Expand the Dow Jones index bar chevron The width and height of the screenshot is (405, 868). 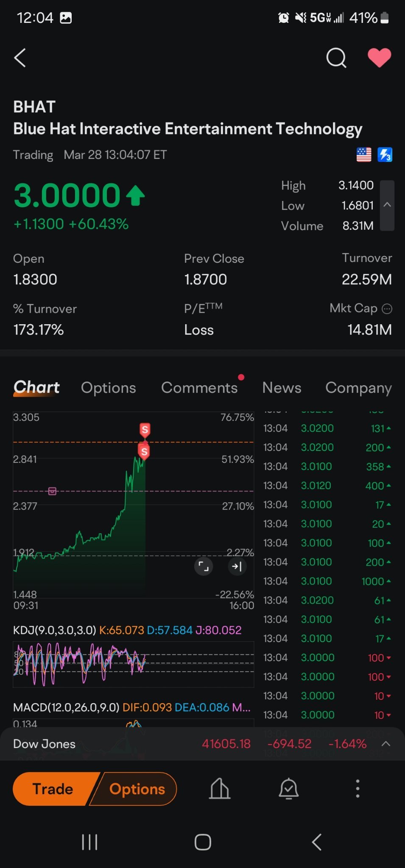(386, 744)
